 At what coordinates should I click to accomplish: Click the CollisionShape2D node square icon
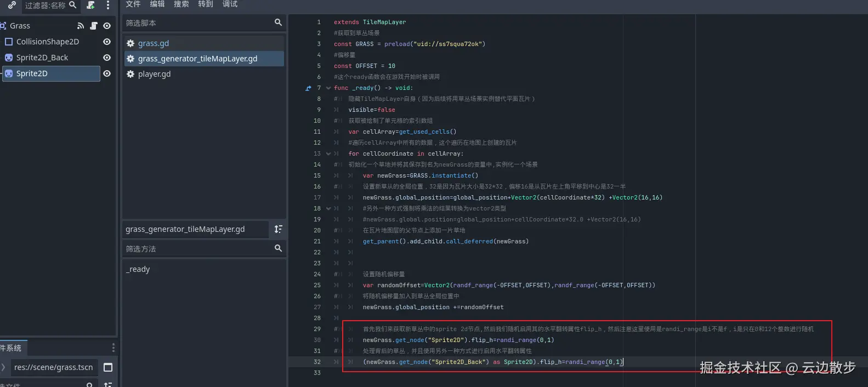pyautogui.click(x=9, y=42)
